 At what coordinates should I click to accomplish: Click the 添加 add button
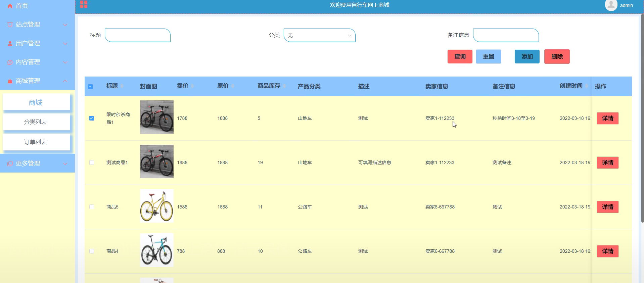point(527,56)
